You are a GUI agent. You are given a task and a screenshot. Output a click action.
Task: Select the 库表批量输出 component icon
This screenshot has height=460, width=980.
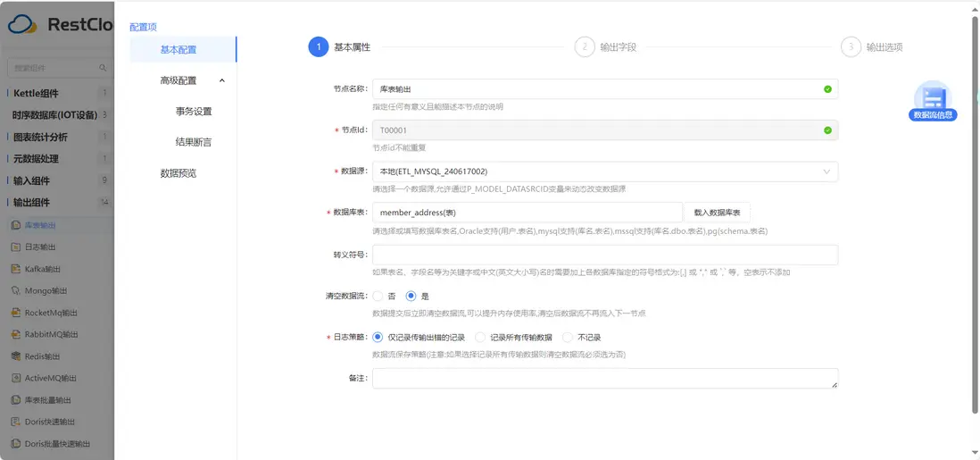coord(17,400)
